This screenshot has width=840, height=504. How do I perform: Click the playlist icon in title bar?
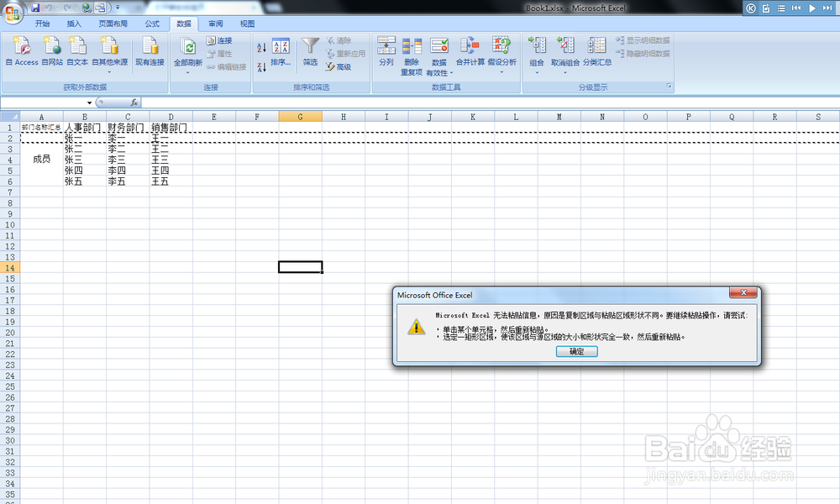tap(781, 8)
